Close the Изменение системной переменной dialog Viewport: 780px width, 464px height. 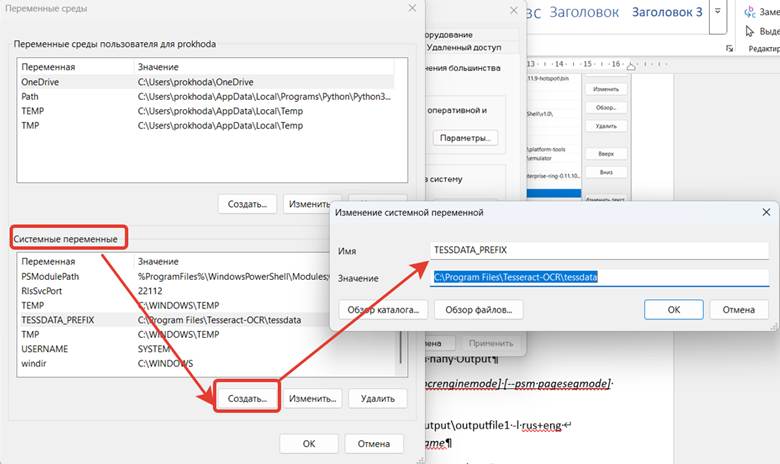766,212
